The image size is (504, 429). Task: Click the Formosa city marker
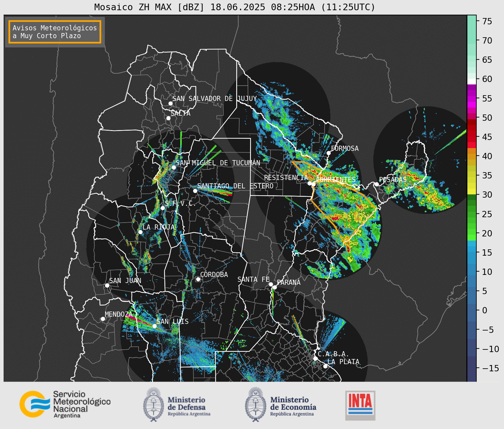[x=328, y=153]
